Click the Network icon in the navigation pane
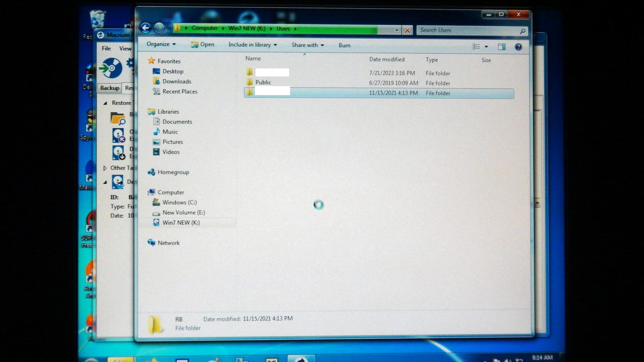 [151, 242]
